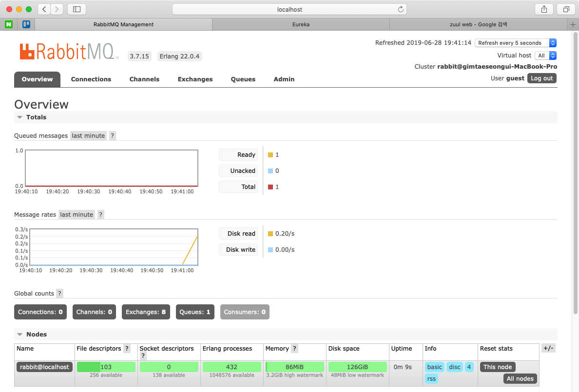Click the Log out button
Image resolution: width=579 pixels, height=392 pixels.
pos(541,78)
